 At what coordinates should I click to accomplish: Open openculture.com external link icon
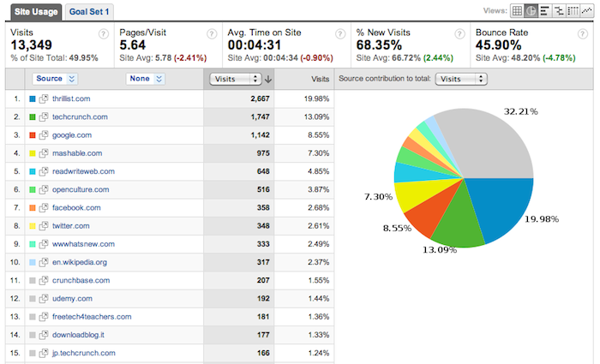tap(44, 189)
